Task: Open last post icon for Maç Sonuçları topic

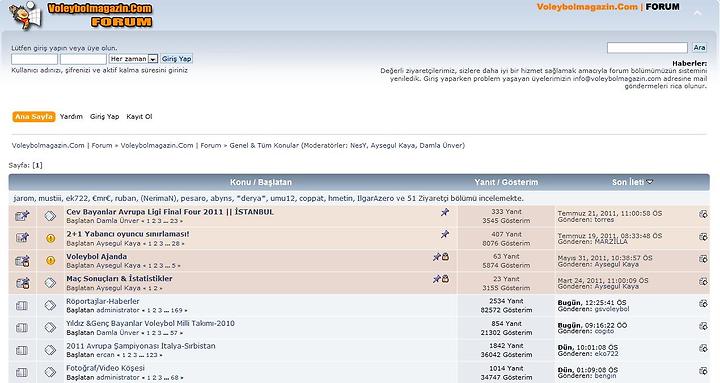Action: 703,281
